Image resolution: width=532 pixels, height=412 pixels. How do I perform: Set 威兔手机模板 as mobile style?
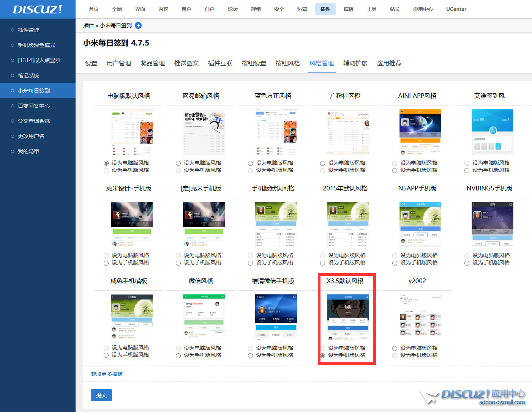click(106, 355)
